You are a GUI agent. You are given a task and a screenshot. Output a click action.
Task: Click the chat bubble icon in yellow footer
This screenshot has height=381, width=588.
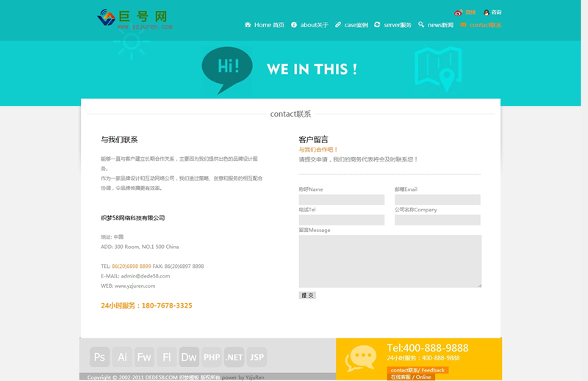click(x=360, y=358)
